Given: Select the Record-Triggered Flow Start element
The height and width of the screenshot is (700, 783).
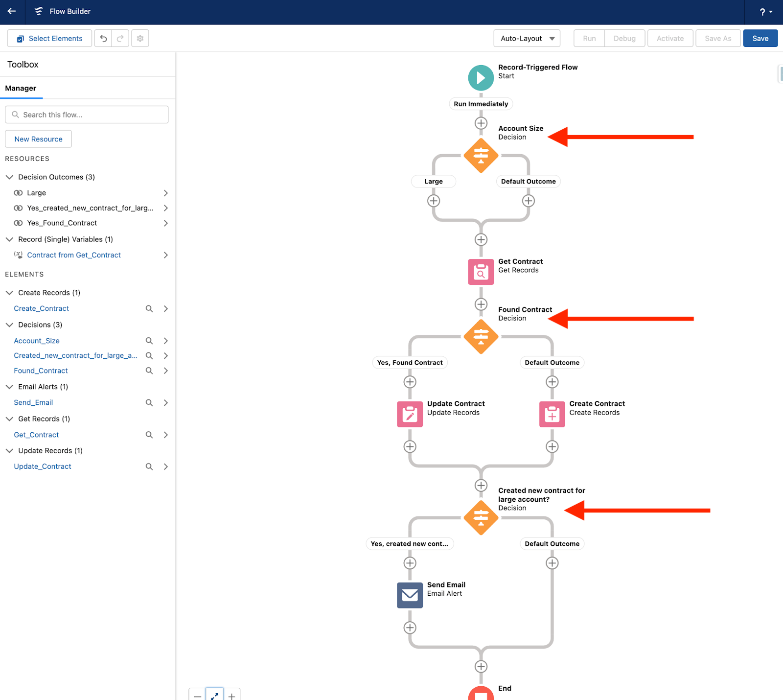Looking at the screenshot, I should pyautogui.click(x=481, y=77).
